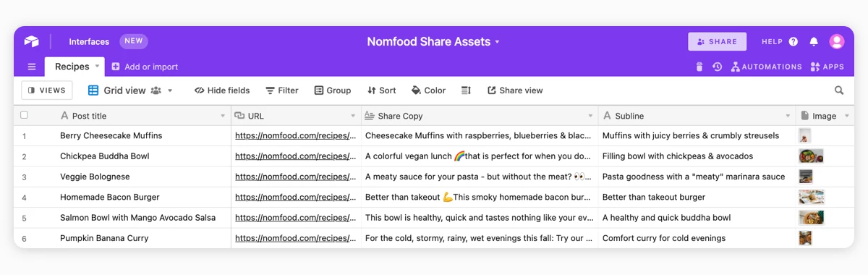Open the Filter toolbar item

[282, 90]
